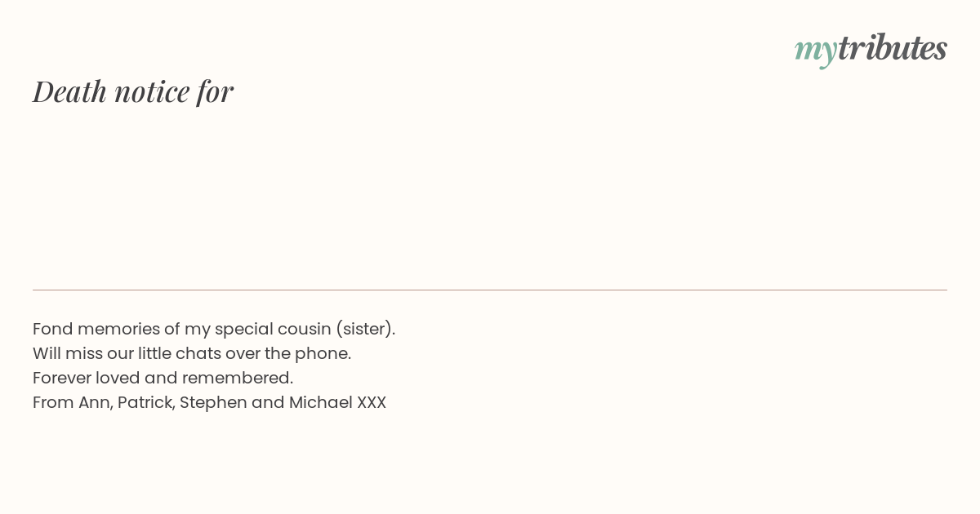Click the word "Forever" in the message
Viewport: 980px width, 514px height.
click(x=62, y=378)
